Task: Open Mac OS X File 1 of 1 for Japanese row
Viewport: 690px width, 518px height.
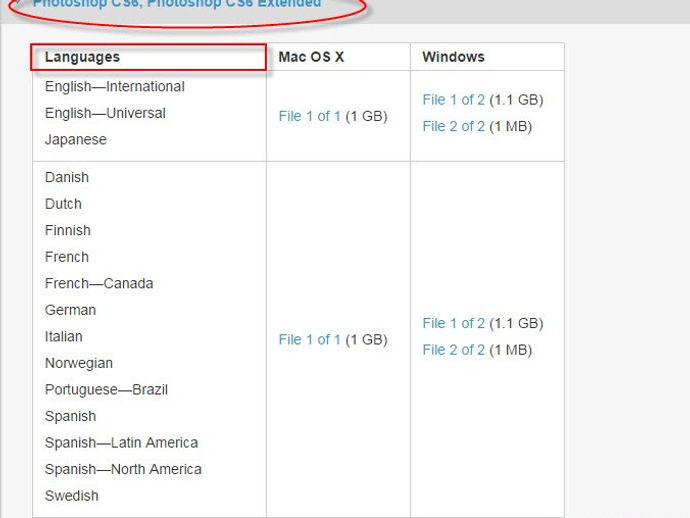Action: point(309,116)
